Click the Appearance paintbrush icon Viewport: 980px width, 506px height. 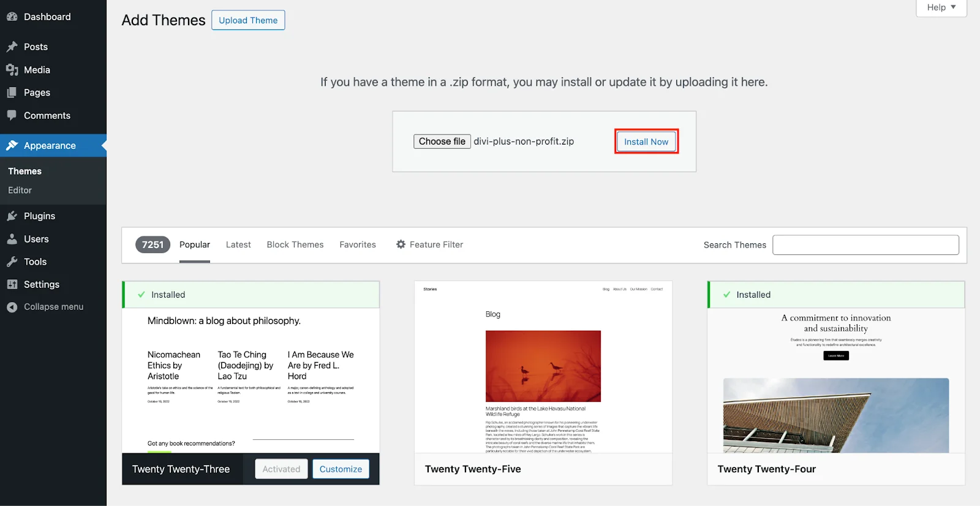(x=12, y=146)
